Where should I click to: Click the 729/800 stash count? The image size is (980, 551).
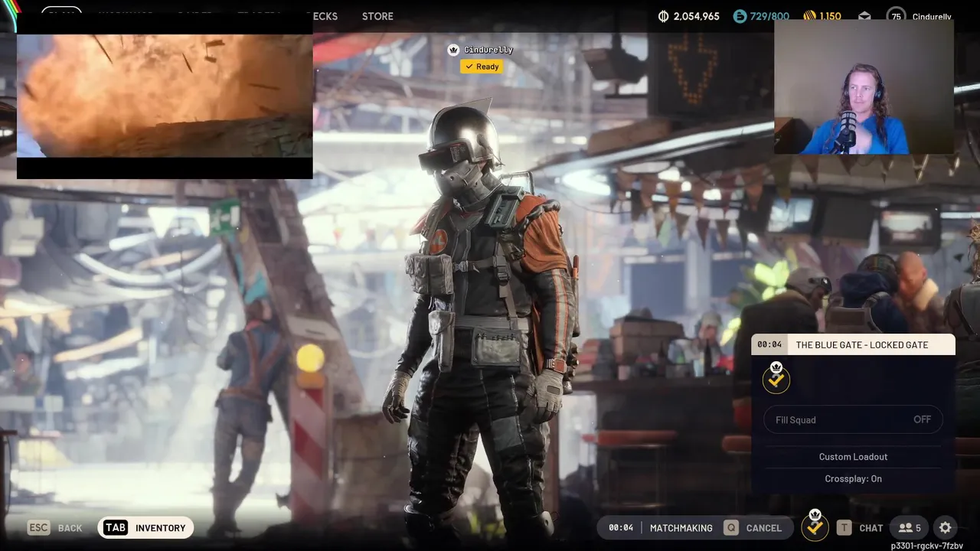coord(769,16)
